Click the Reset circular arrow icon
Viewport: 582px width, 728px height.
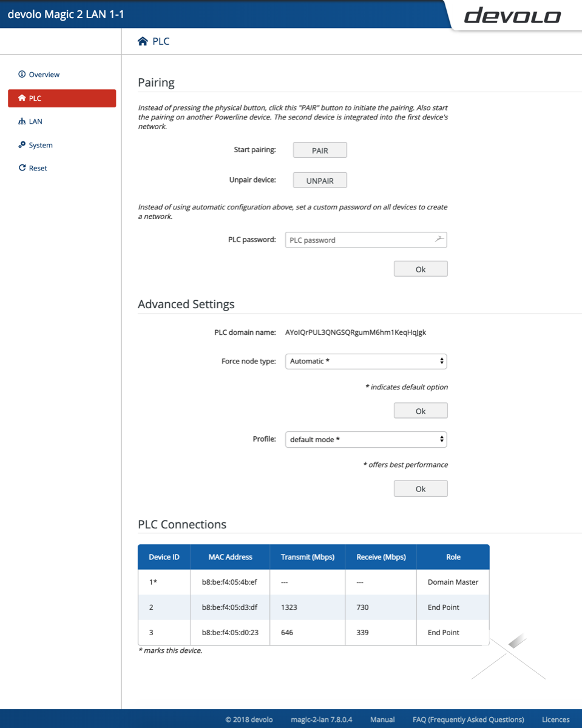click(22, 168)
